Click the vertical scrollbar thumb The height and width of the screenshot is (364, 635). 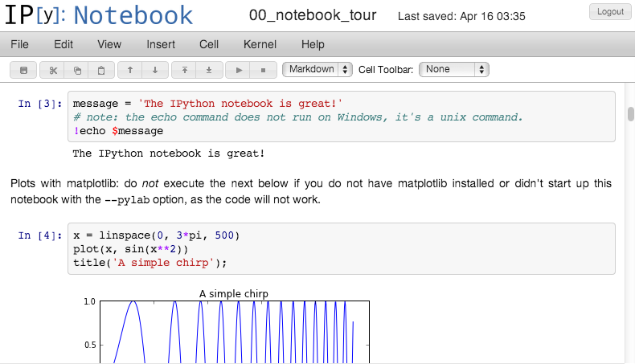click(x=630, y=114)
